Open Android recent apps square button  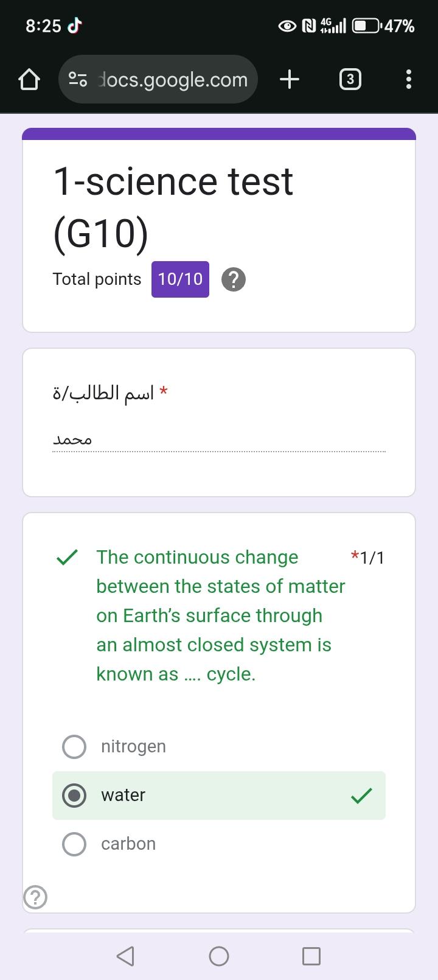point(311,956)
